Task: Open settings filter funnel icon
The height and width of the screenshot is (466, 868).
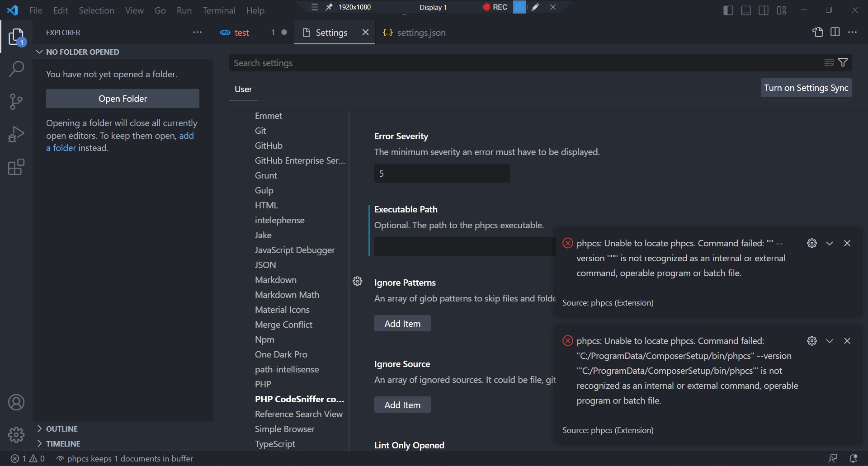Action: tap(843, 63)
